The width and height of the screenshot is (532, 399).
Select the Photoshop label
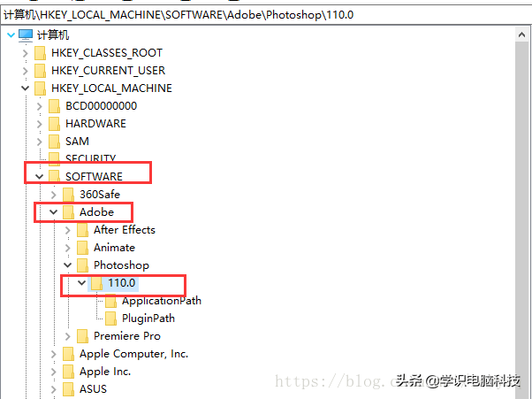(121, 265)
